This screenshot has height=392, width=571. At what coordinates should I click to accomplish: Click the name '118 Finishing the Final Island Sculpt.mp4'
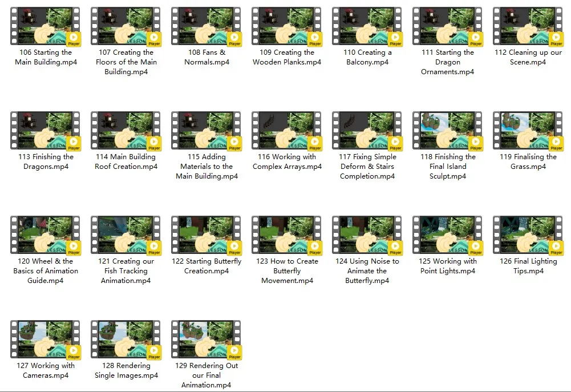(448, 167)
